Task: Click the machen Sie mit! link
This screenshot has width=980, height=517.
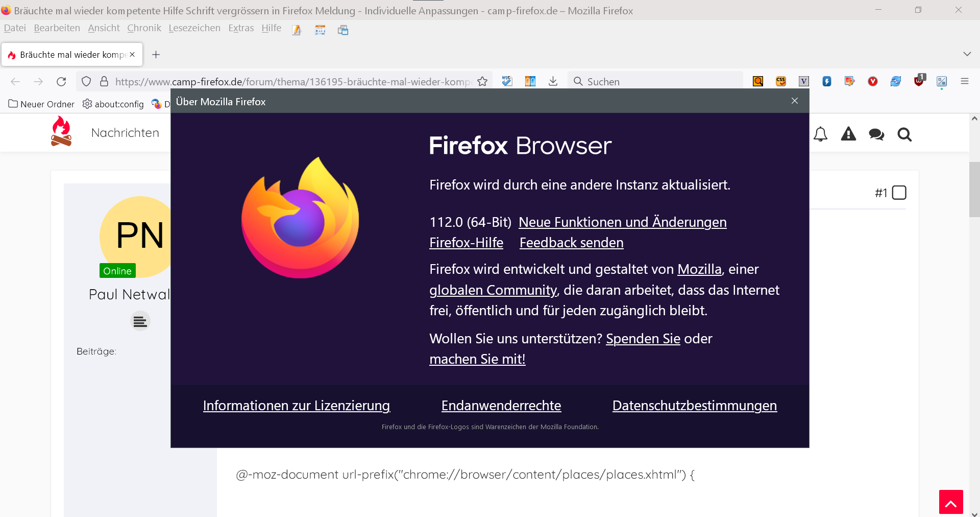Action: (x=477, y=359)
